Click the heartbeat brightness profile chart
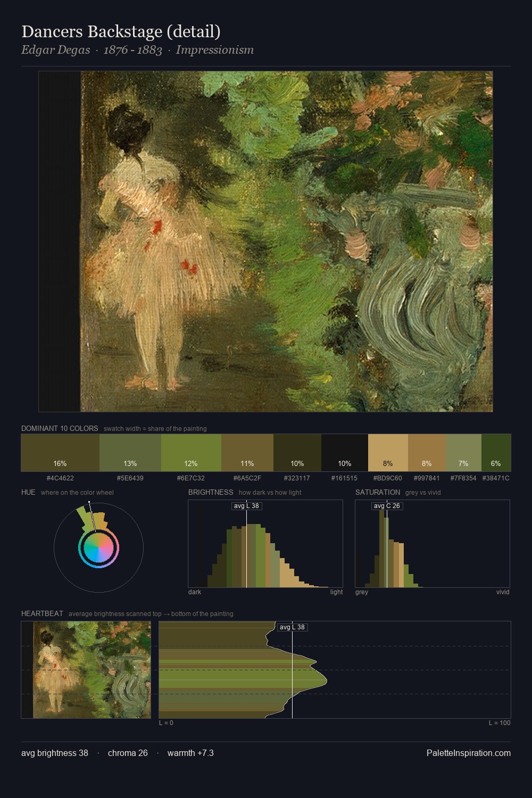Screen dimensions: 532x798 pos(335,670)
